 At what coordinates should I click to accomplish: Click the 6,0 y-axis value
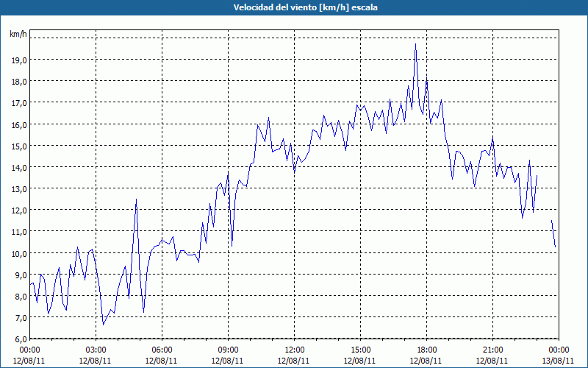(x=21, y=339)
